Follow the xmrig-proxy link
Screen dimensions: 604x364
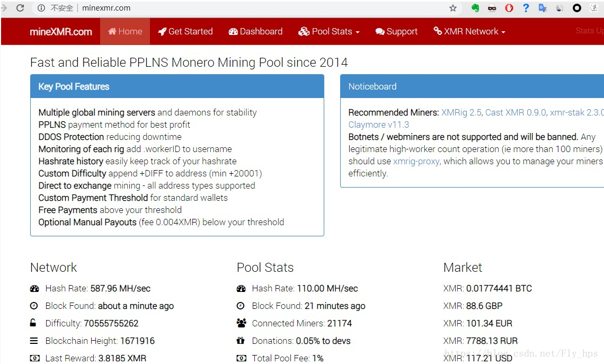[416, 162]
